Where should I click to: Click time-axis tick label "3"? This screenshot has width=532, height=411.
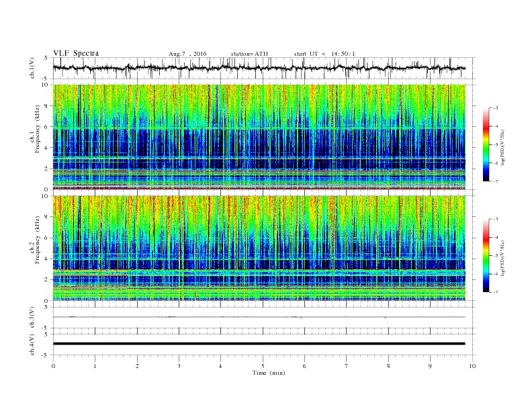[x=179, y=366]
